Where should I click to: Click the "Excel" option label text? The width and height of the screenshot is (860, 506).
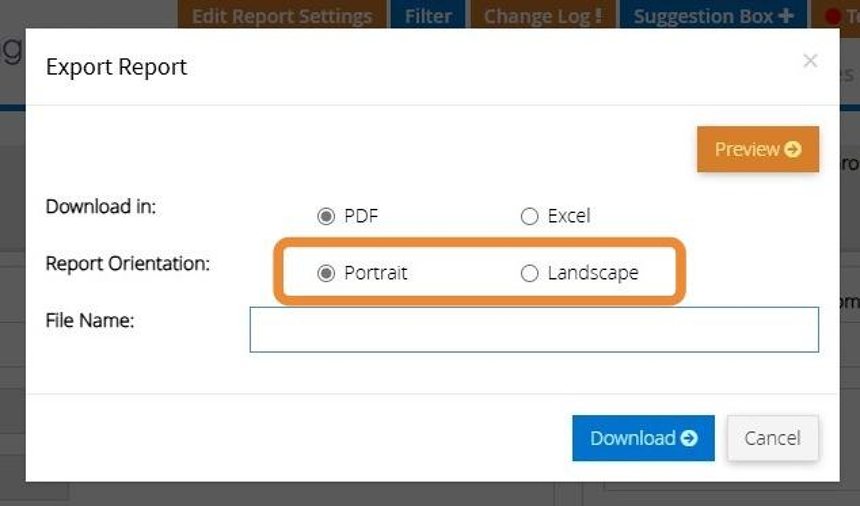point(569,216)
